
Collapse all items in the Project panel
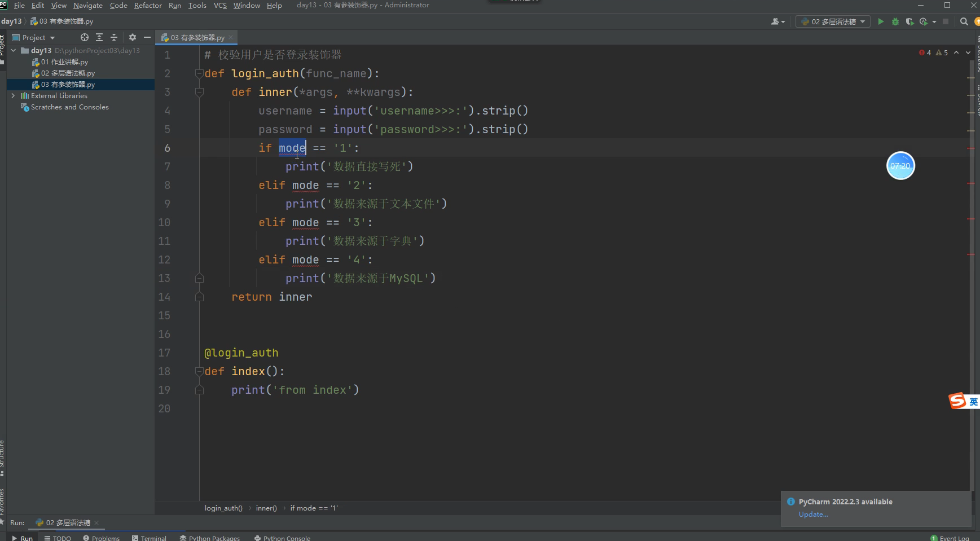(114, 37)
